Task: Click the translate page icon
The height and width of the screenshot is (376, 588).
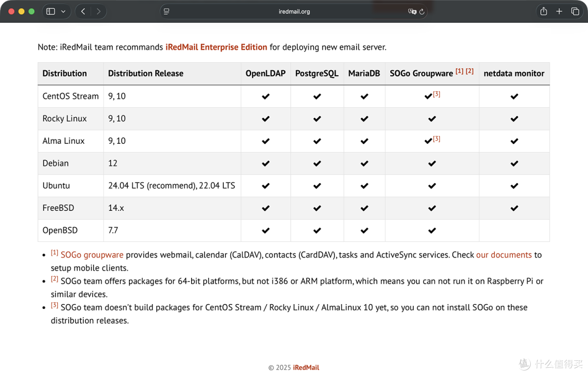Action: (412, 11)
